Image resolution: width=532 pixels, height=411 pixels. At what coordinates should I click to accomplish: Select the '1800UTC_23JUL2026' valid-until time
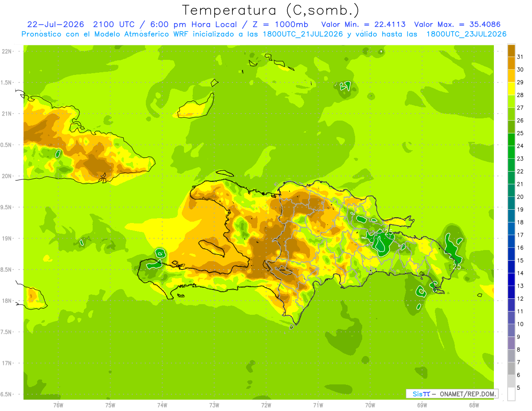coord(466,34)
